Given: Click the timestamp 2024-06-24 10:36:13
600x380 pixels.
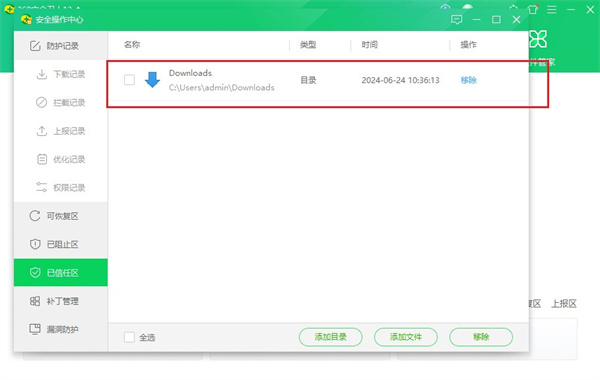Looking at the screenshot, I should click(x=400, y=80).
